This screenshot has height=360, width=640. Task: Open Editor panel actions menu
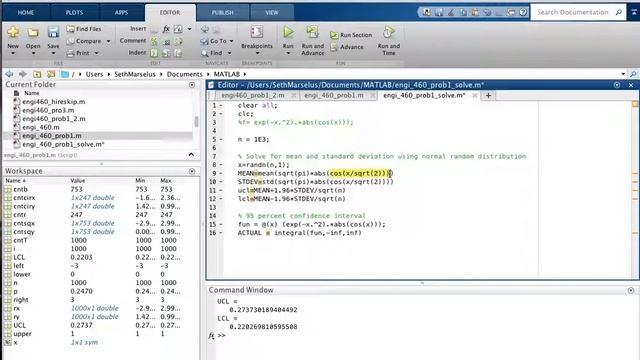click(x=617, y=85)
